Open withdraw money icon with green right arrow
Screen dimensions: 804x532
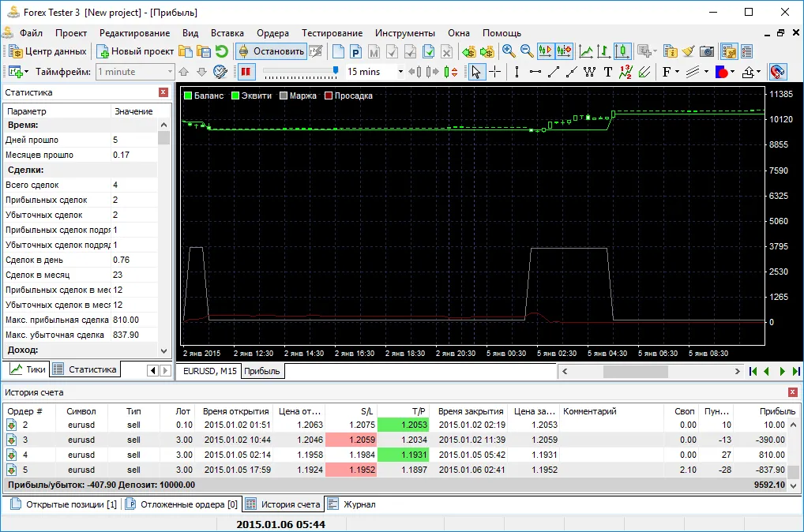coord(487,51)
